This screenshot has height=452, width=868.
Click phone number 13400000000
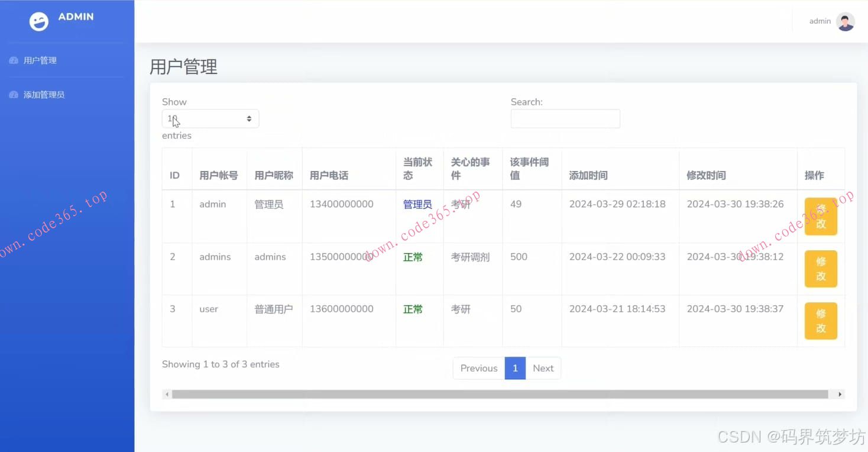(342, 204)
